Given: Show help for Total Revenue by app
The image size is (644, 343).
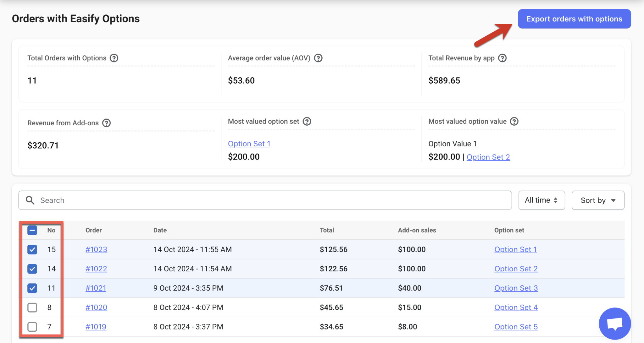Looking at the screenshot, I should [502, 58].
